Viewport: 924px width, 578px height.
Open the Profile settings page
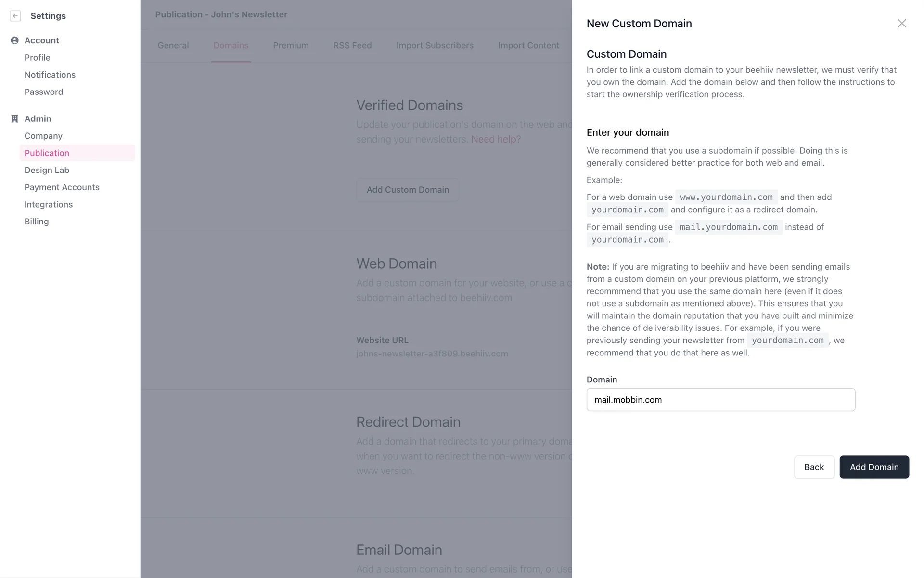pos(37,58)
